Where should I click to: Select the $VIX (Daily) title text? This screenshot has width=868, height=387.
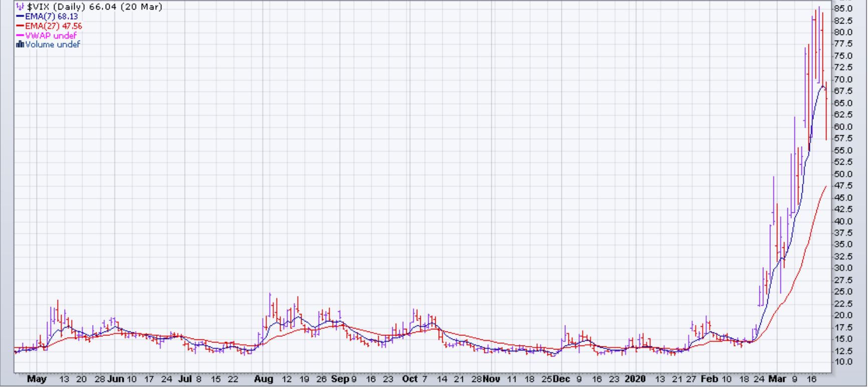pos(57,7)
